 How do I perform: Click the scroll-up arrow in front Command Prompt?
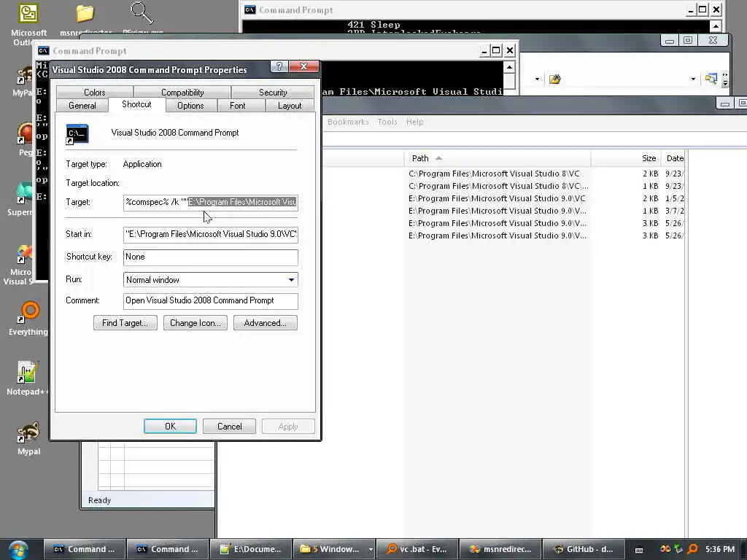click(x=508, y=68)
